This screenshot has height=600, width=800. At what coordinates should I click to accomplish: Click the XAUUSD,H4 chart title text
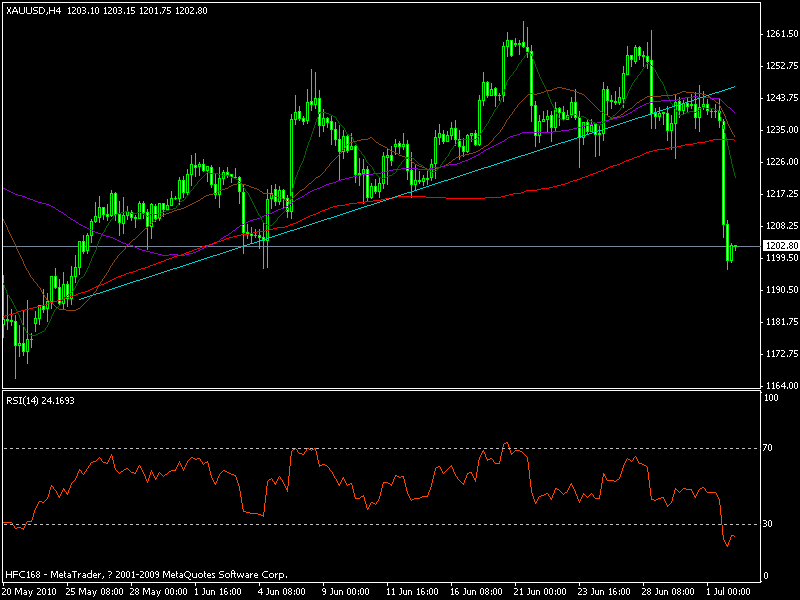(34, 11)
